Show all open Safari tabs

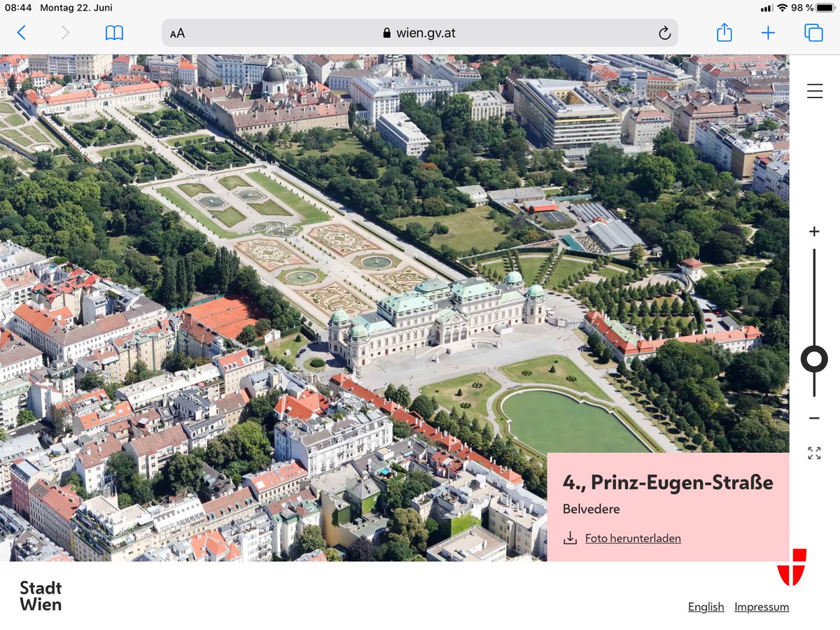pyautogui.click(x=812, y=32)
